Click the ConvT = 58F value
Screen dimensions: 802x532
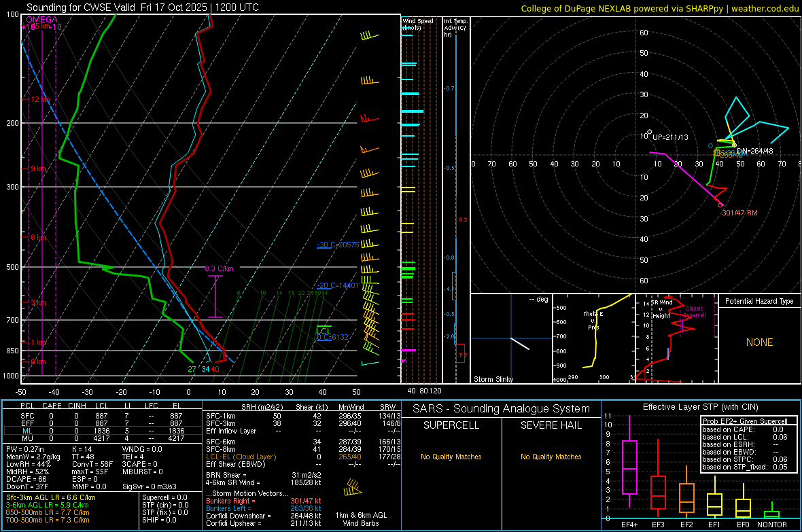92,464
